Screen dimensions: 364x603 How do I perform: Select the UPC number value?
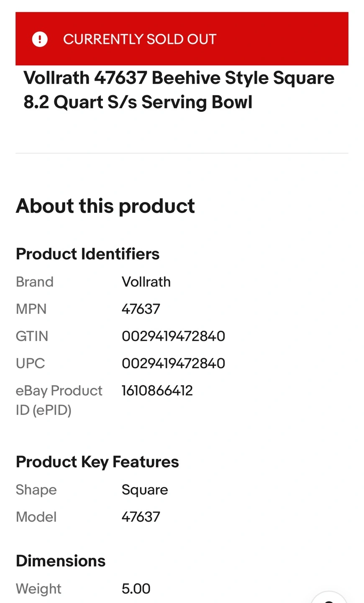coord(173,363)
